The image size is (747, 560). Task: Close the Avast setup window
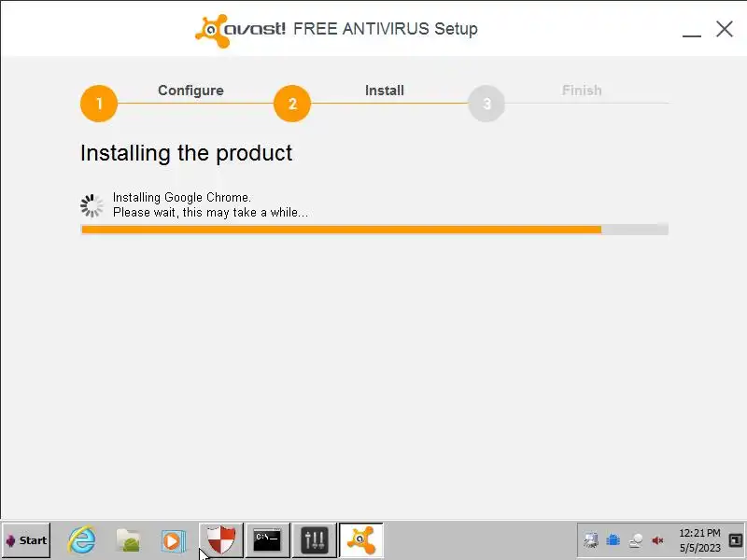point(725,29)
